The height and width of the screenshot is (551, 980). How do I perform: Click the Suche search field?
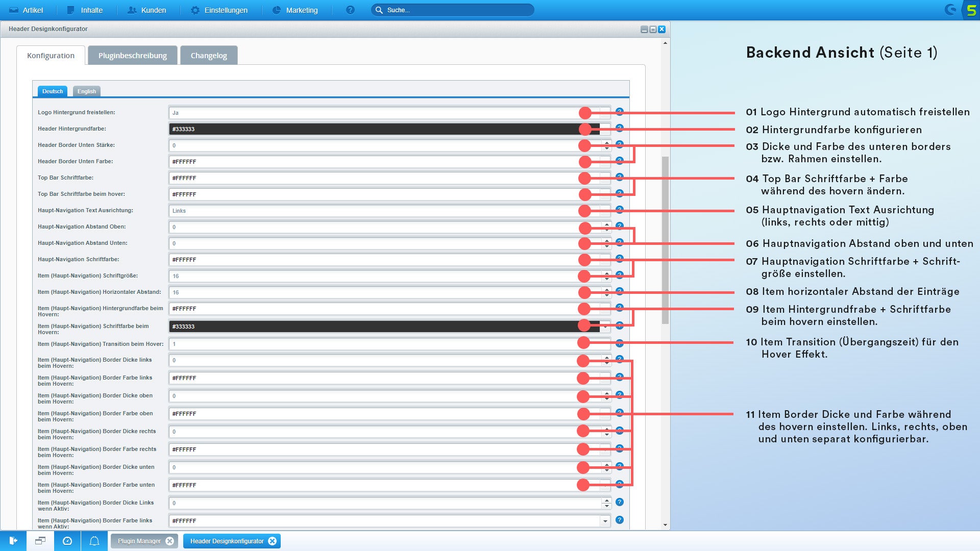(453, 10)
